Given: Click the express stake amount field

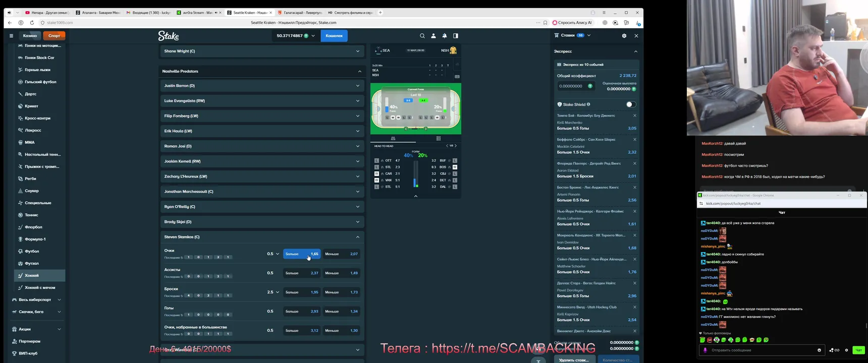Looking at the screenshot, I should point(576,86).
